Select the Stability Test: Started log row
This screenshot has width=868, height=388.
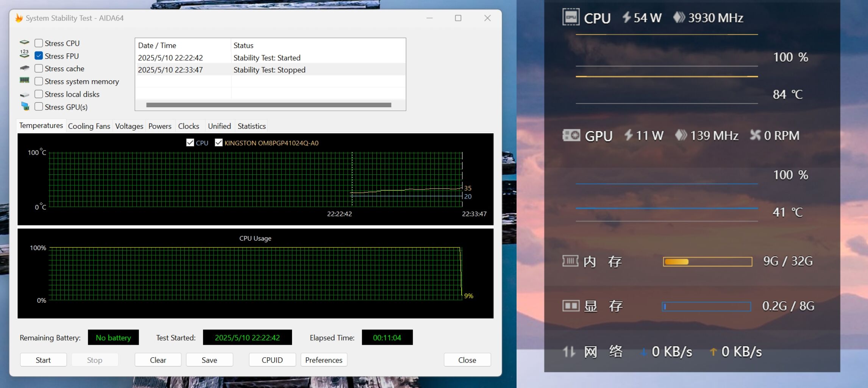(270, 58)
